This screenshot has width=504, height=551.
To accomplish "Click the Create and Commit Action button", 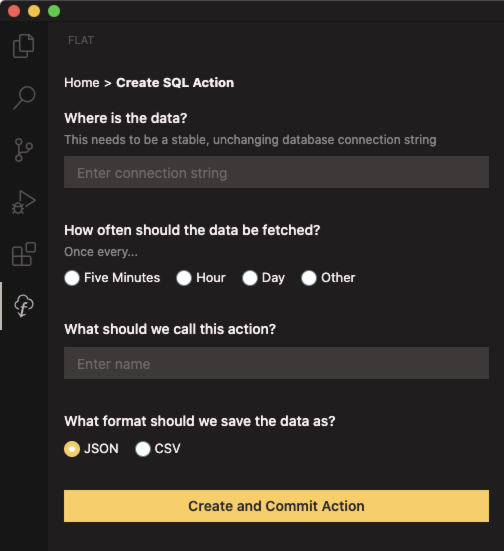I will coord(276,506).
